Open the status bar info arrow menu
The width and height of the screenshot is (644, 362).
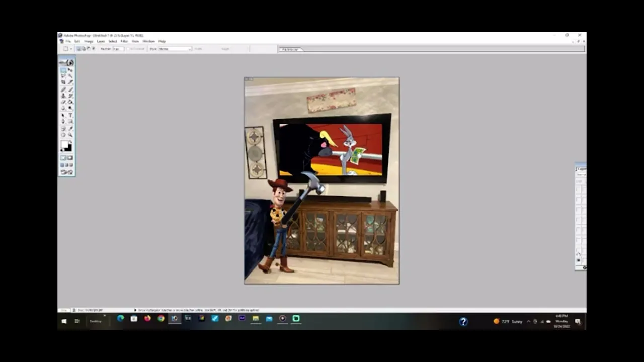[x=135, y=310]
